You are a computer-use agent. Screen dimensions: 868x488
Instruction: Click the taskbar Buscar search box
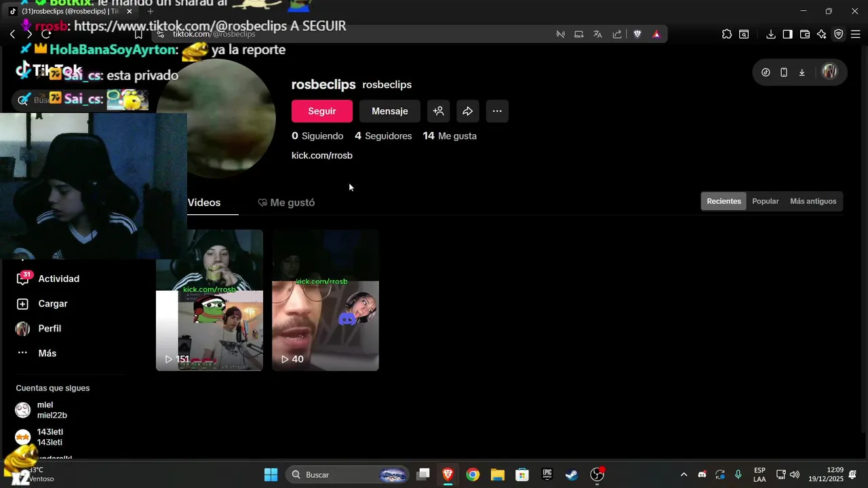(348, 474)
